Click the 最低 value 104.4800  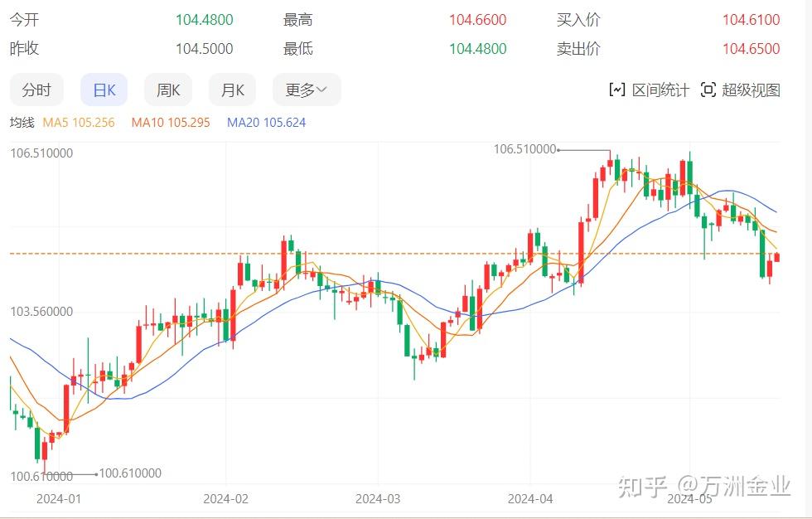(477, 49)
